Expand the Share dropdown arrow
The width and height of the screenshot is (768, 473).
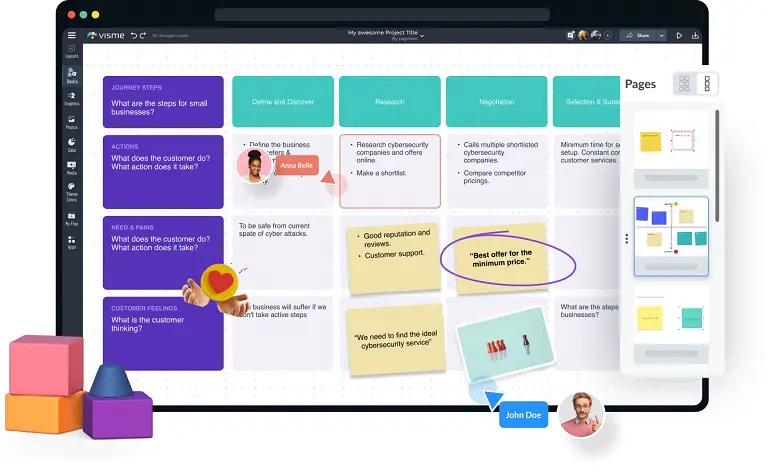(659, 35)
